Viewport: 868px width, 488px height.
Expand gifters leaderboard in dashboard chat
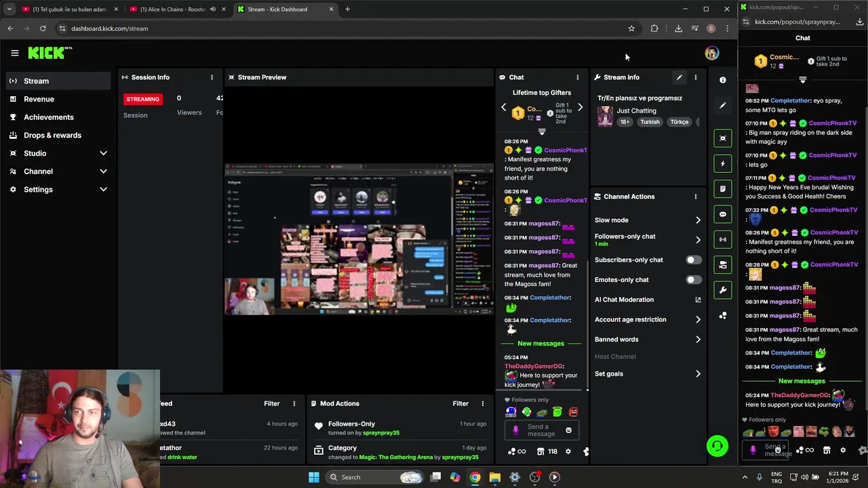541,131
